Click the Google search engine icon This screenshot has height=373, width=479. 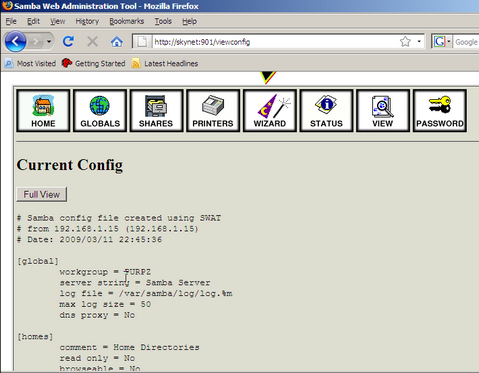439,42
